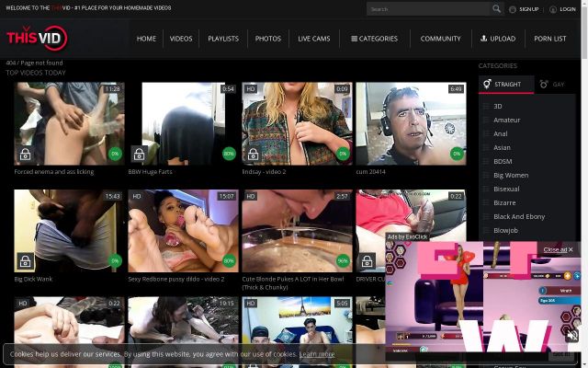Image resolution: width=588 pixels, height=368 pixels.
Task: Close the ad with Close ad link
Action: click(556, 249)
